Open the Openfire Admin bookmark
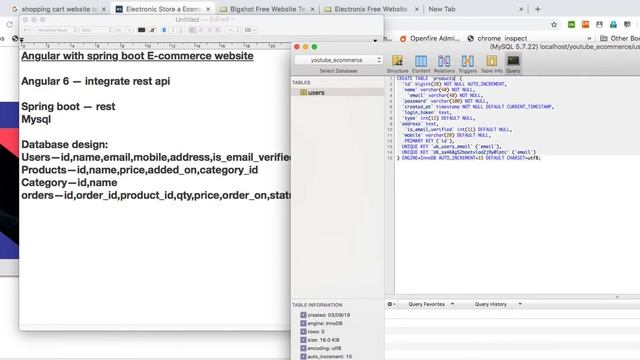Screen dimensions: 640x360 tap(429, 38)
